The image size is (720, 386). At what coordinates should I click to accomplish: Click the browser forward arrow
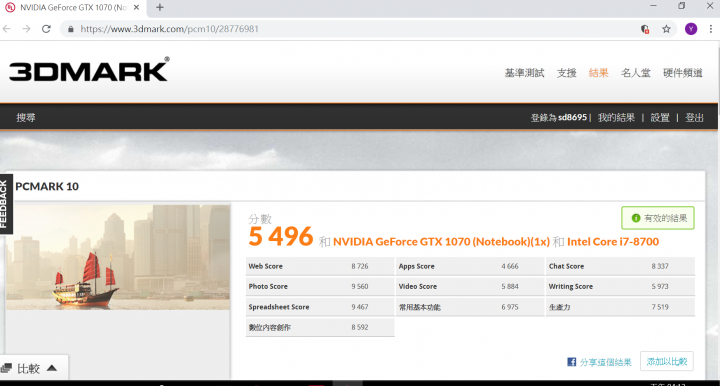(x=26, y=29)
